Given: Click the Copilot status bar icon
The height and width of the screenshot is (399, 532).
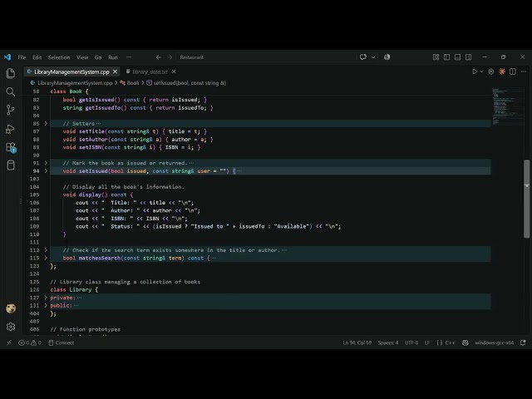Looking at the screenshot, I should (465, 342).
